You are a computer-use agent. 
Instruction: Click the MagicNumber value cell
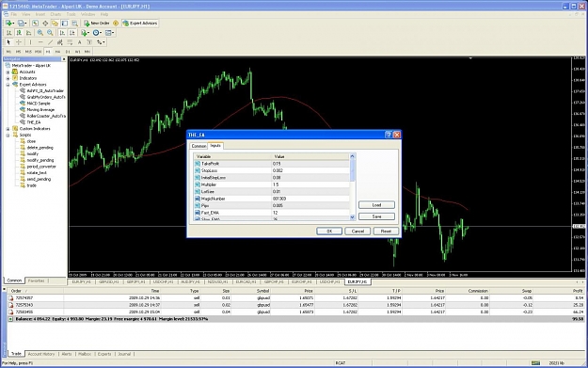click(x=310, y=199)
